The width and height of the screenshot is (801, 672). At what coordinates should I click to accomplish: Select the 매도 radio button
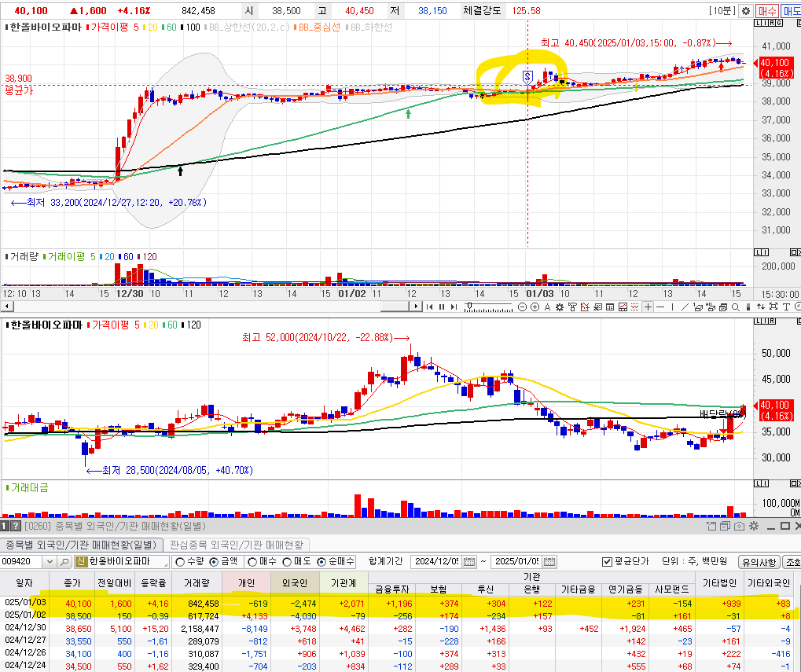[x=287, y=562]
